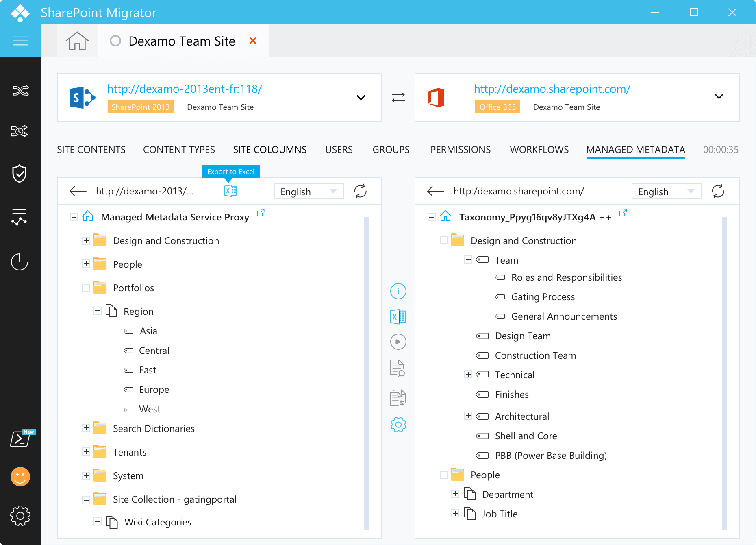Switch to the Site Coloumns tab
756x545 pixels.
(270, 150)
